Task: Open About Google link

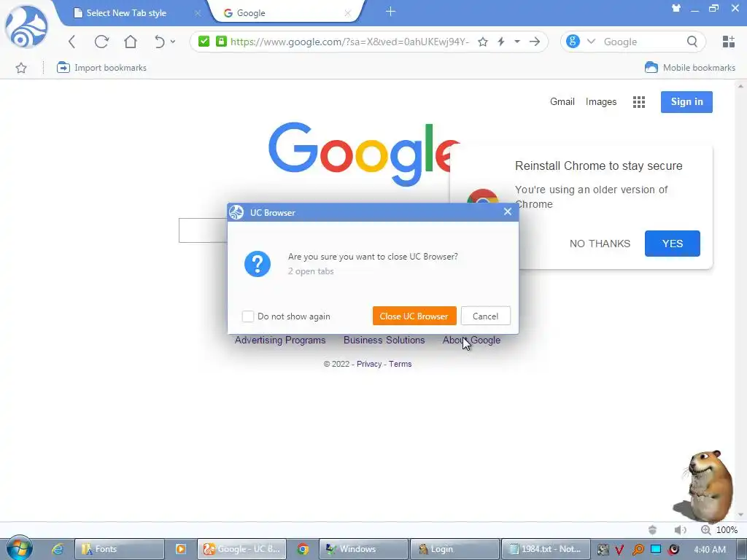Action: pos(471,340)
